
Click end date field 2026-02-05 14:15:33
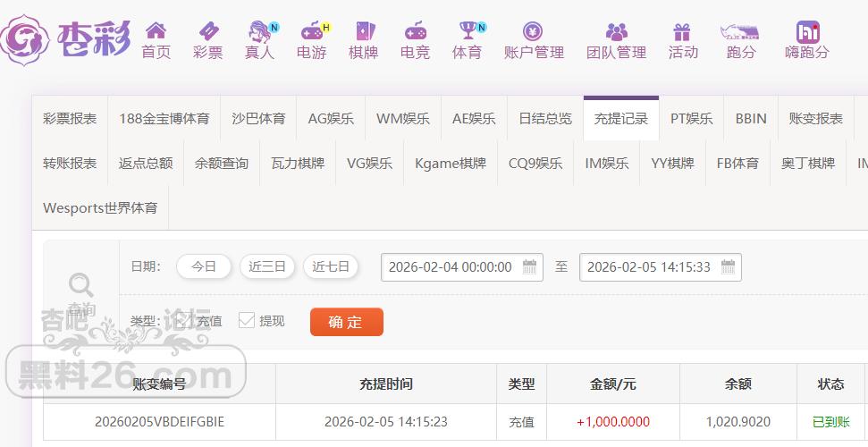[661, 267]
